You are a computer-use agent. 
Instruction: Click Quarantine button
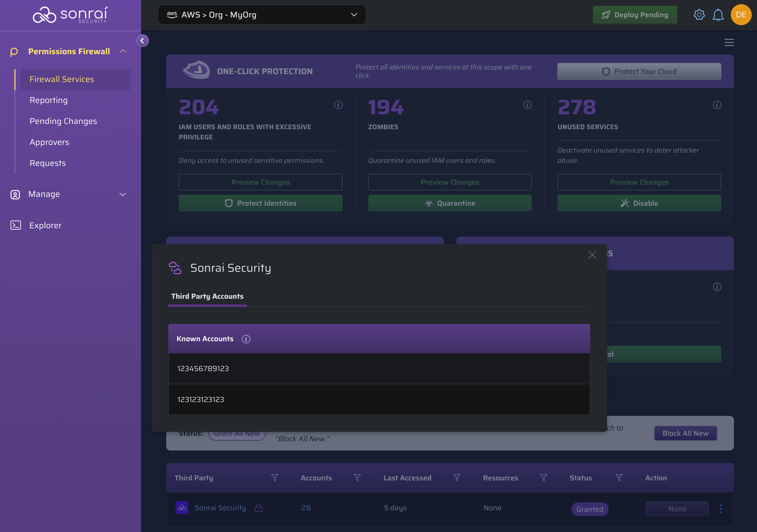point(450,203)
